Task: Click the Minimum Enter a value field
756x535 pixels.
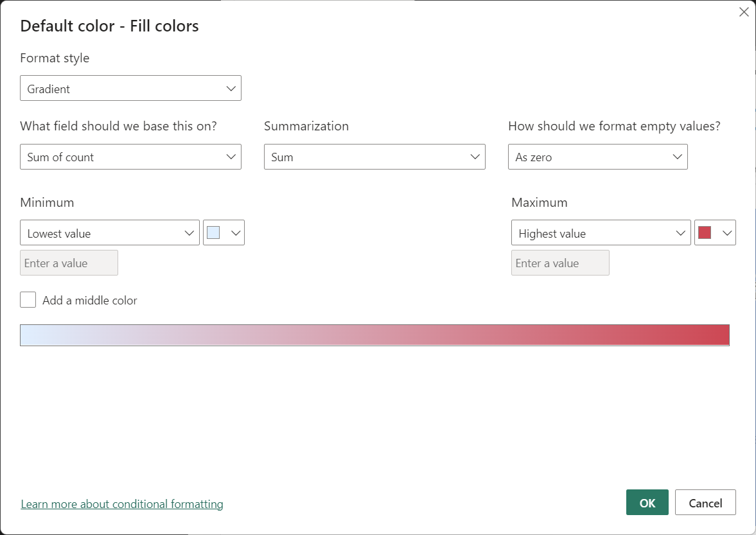Action: pos(69,263)
